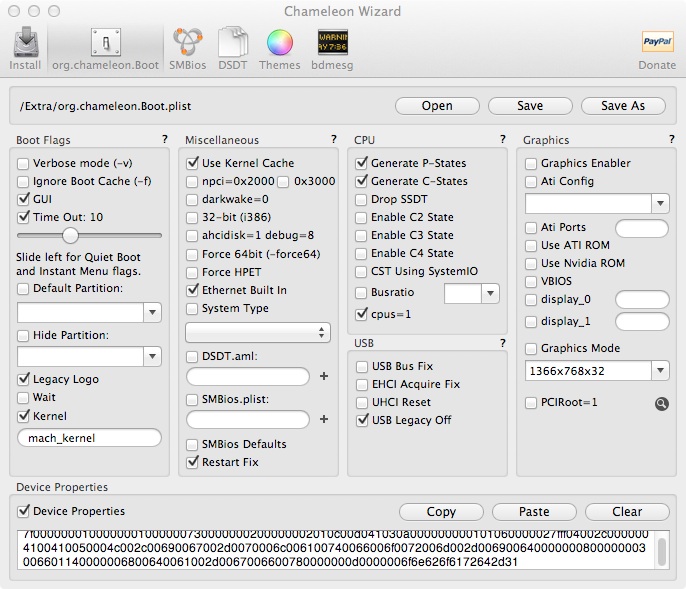
Task: Click the display_0 text field
Action: (642, 300)
